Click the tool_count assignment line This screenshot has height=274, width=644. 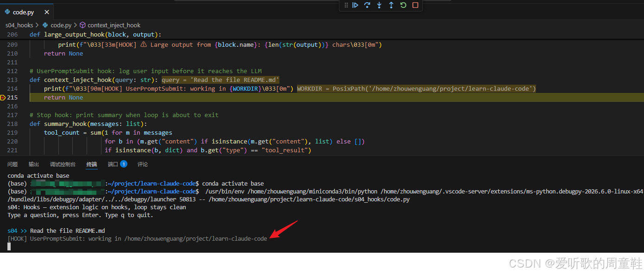(108, 133)
